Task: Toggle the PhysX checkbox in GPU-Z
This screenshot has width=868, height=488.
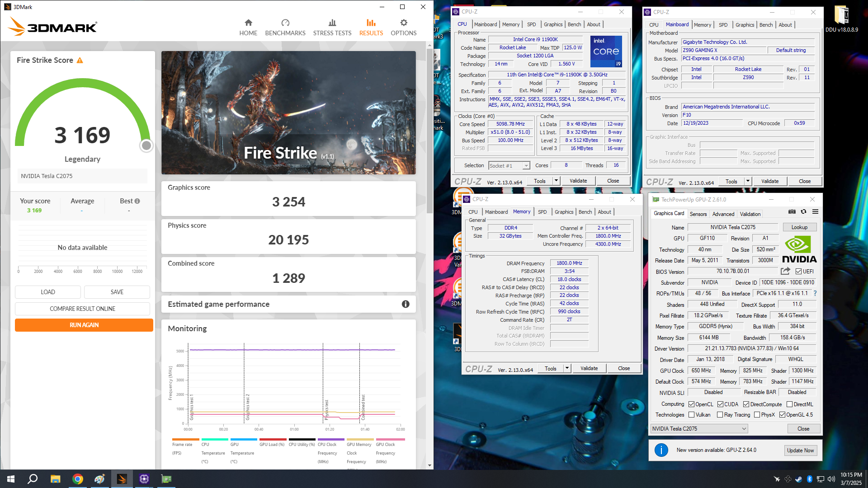Action: click(757, 415)
